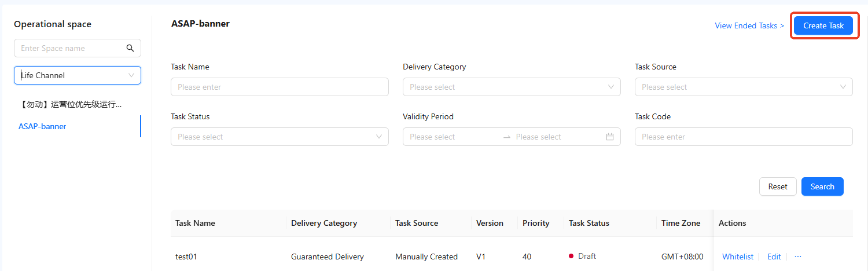Click the Search button
868x271 pixels.
click(822, 186)
